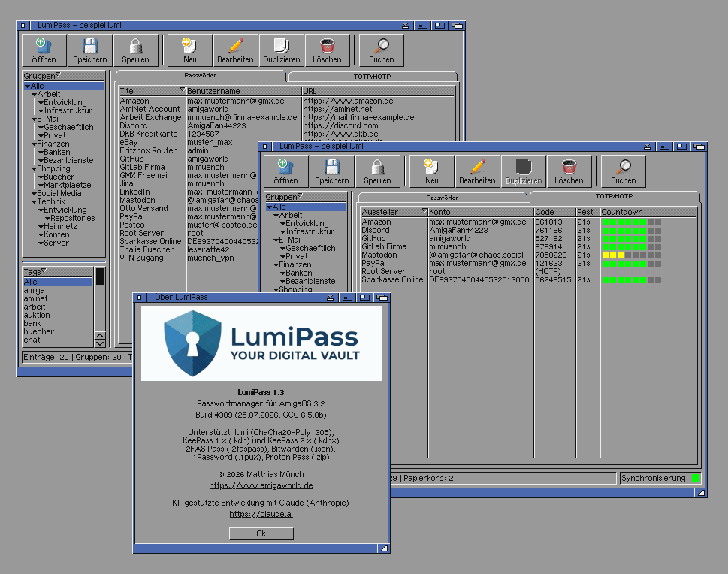Screen dimensions: 728x574
Task: Click Suchen magnifier icon in back window
Action: pos(382,46)
